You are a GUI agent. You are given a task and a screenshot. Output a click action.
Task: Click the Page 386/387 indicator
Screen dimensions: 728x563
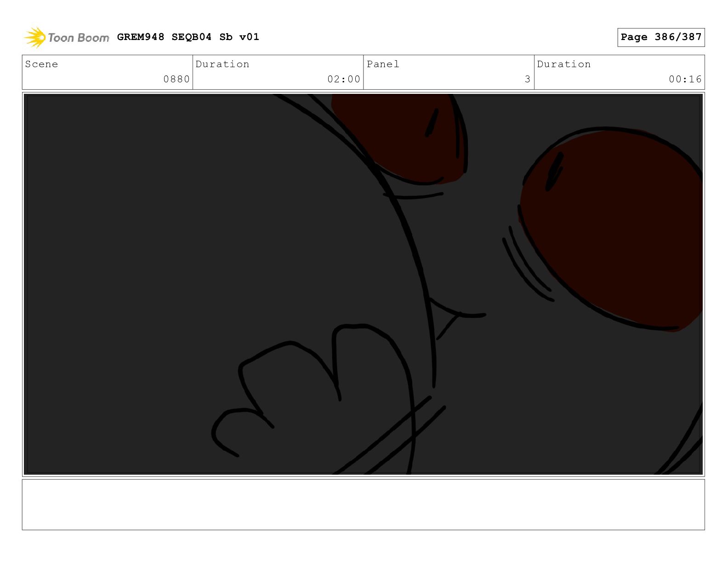pos(661,37)
